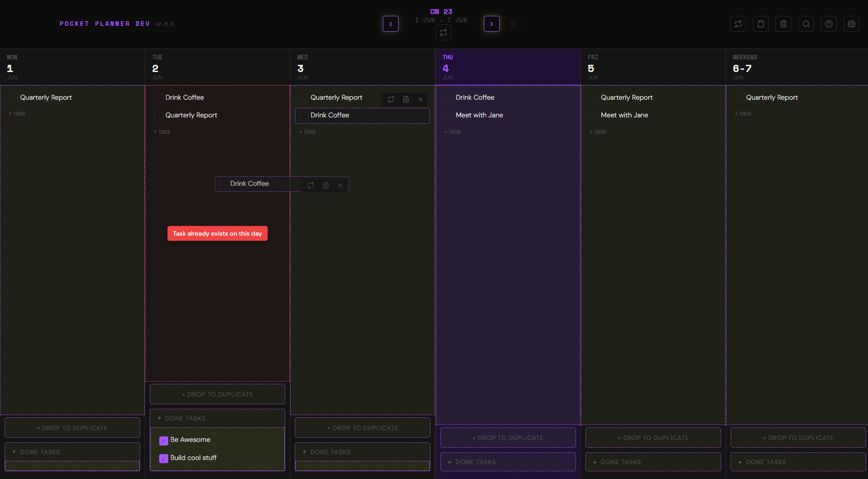Go to the previous week

point(390,24)
